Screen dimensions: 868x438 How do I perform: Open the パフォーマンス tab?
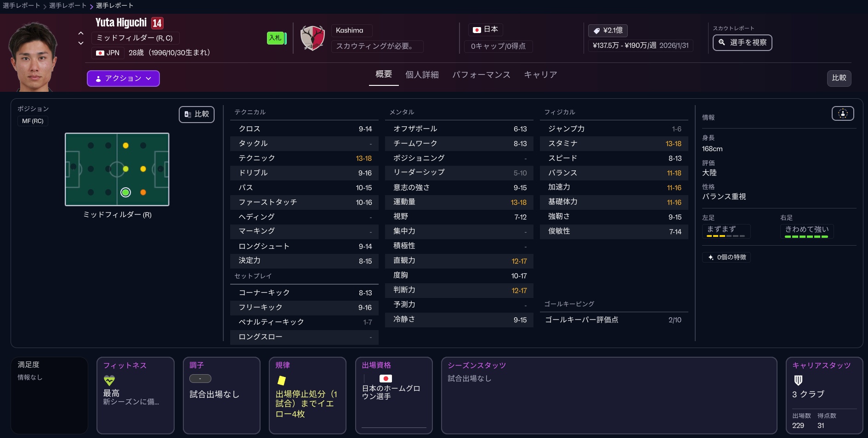coord(481,75)
